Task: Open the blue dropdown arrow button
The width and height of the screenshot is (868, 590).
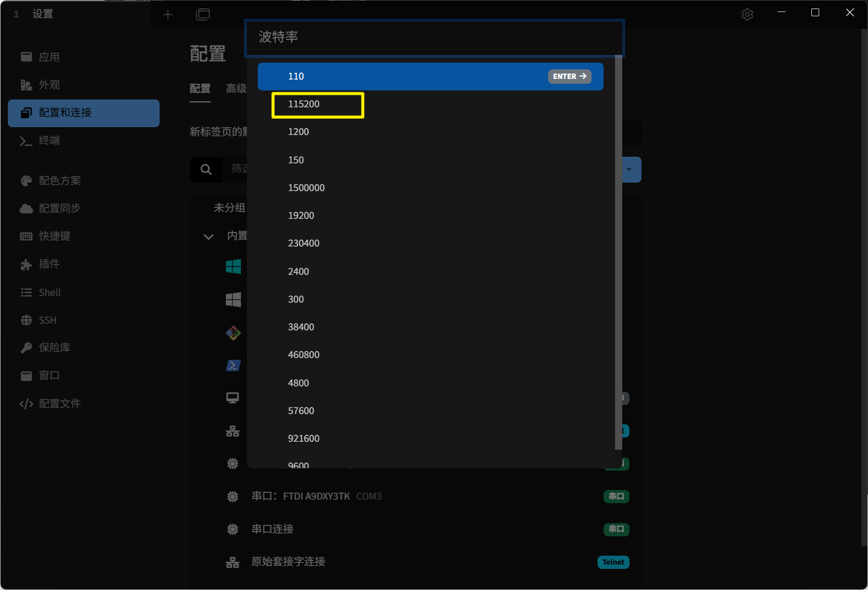Action: pos(629,170)
